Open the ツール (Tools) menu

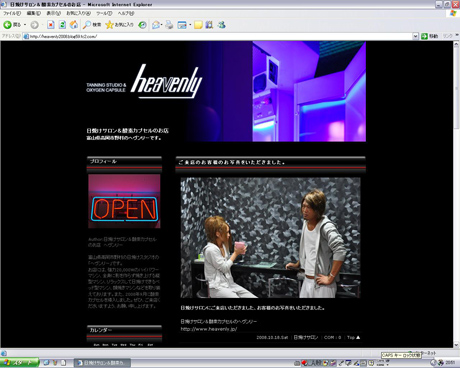[104, 13]
